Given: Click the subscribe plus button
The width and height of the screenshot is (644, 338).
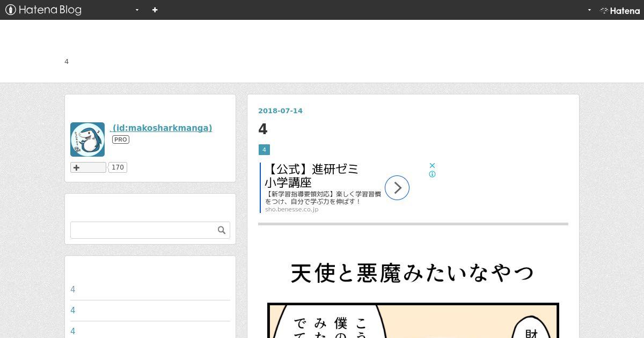Looking at the screenshot, I should click(88, 167).
